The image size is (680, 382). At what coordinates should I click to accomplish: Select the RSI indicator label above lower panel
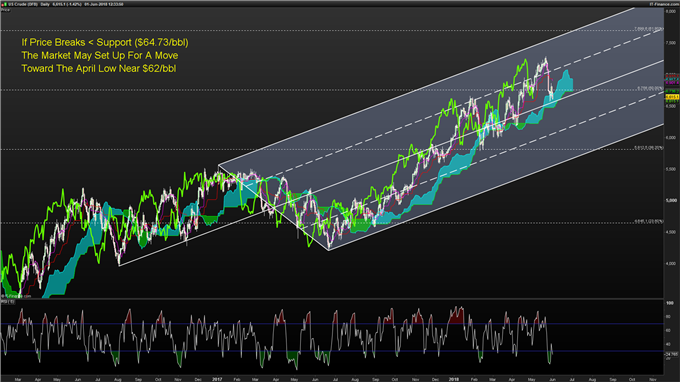pos(7,301)
